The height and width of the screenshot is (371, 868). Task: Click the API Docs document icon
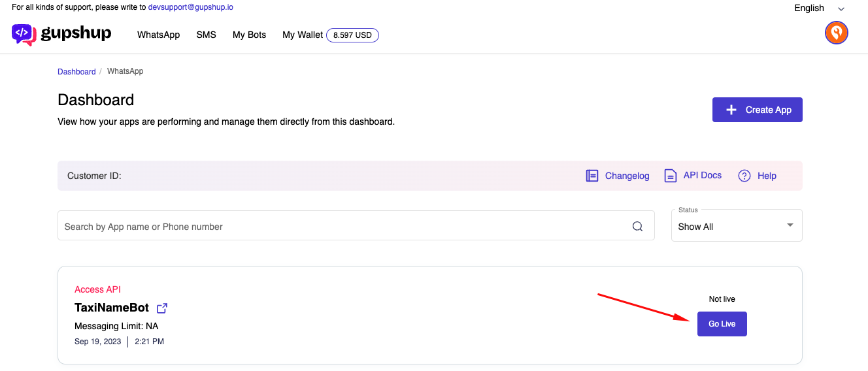pyautogui.click(x=670, y=176)
